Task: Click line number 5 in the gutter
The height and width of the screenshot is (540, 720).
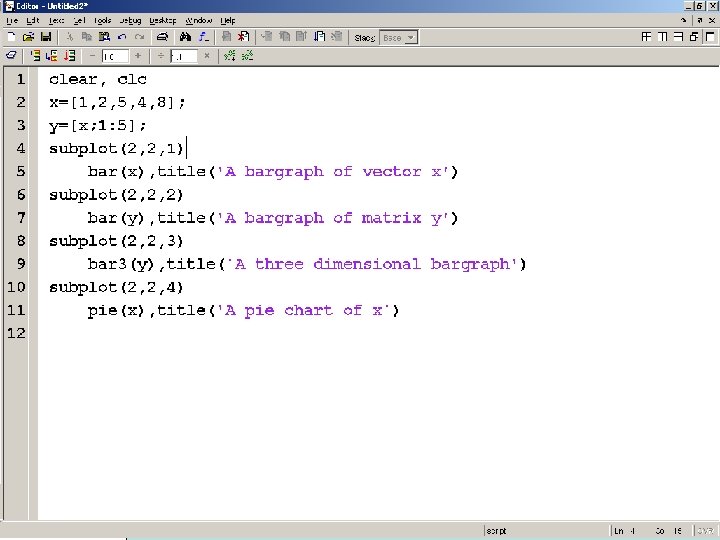Action: (x=21, y=171)
